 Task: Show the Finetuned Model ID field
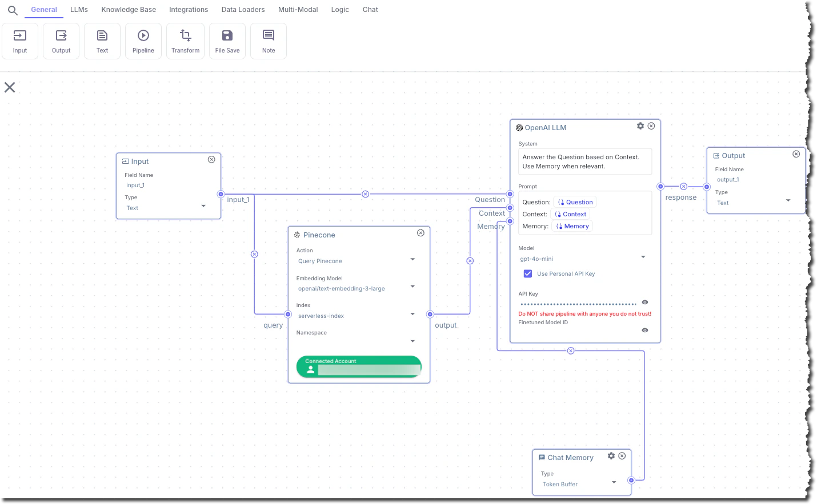point(644,330)
